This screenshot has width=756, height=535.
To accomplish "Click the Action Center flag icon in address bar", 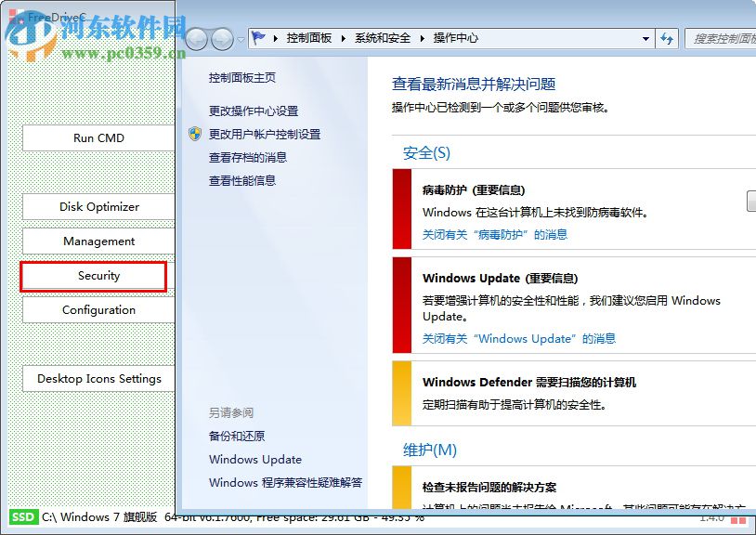I will click(258, 37).
